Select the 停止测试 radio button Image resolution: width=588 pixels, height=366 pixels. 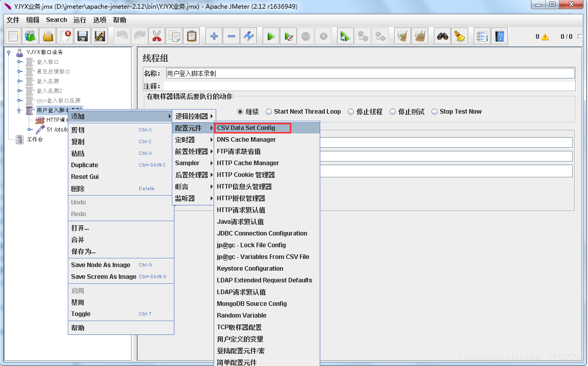[x=393, y=112]
